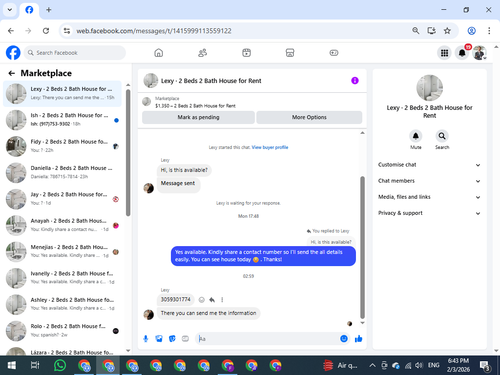Open Jay conversation in chat list
Screen dimensions: 500x375
click(x=62, y=199)
